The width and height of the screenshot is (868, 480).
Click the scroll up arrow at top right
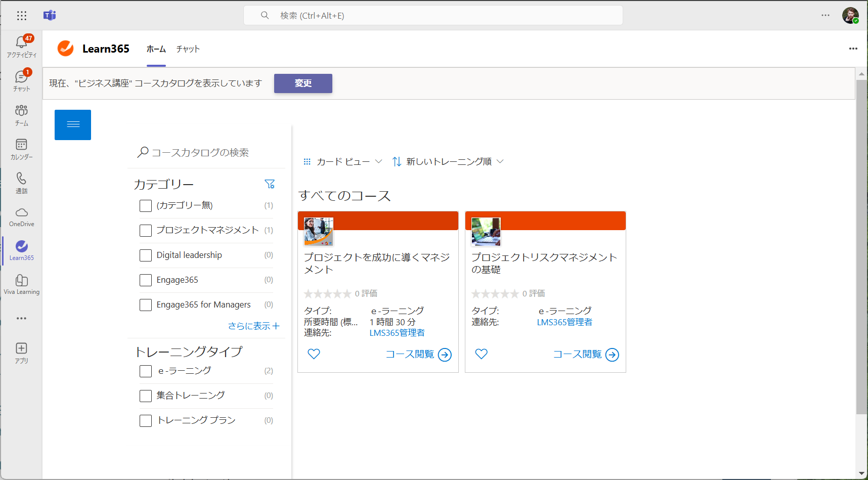(861, 74)
